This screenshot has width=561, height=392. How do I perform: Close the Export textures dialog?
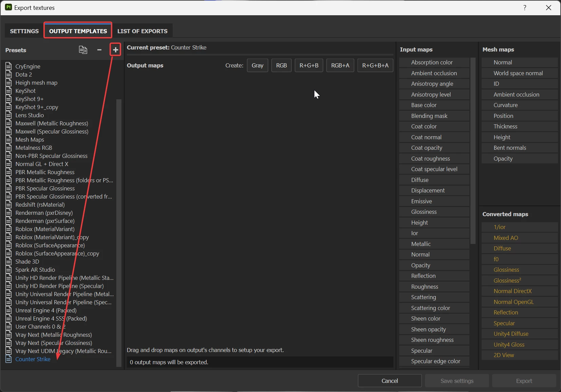tap(548, 7)
